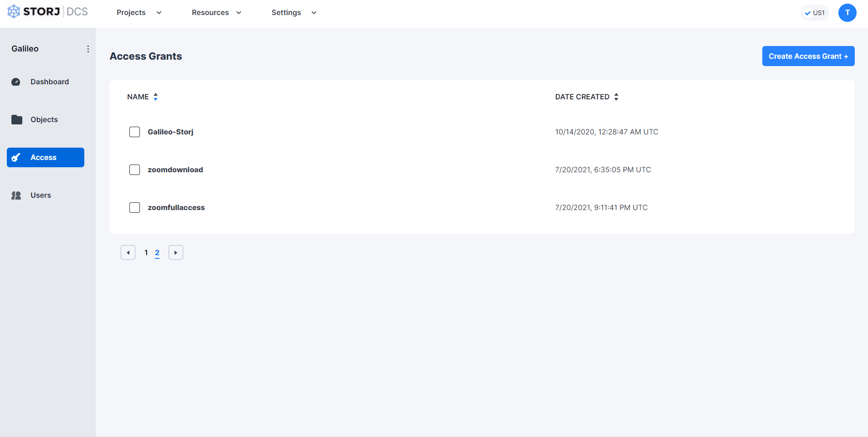Viewport: 868px width, 437px height.
Task: Go to previous page with left arrow
Action: tap(128, 252)
